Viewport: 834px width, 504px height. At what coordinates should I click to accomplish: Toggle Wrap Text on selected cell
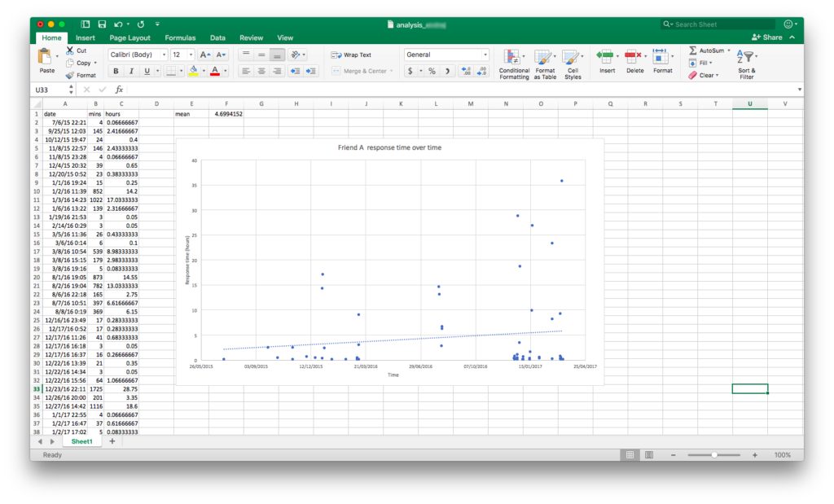351,55
